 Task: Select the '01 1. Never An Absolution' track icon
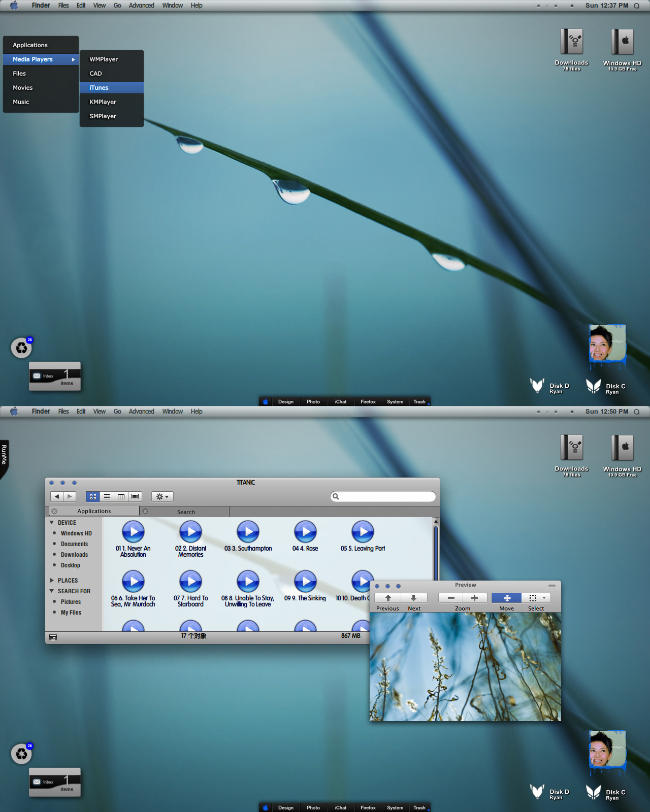[x=134, y=532]
